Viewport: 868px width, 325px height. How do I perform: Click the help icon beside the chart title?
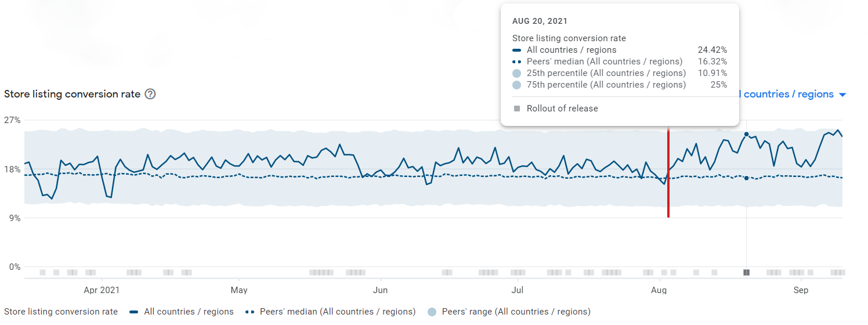[x=150, y=94]
